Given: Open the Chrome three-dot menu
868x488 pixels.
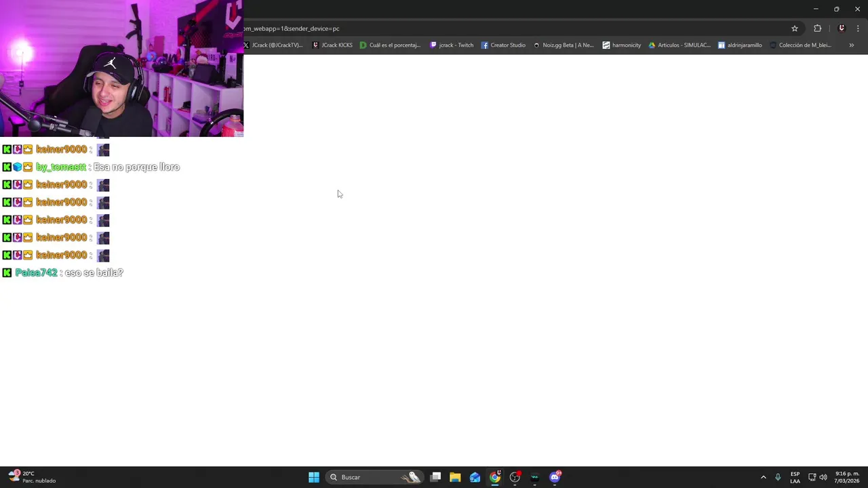Looking at the screenshot, I should [x=858, y=28].
